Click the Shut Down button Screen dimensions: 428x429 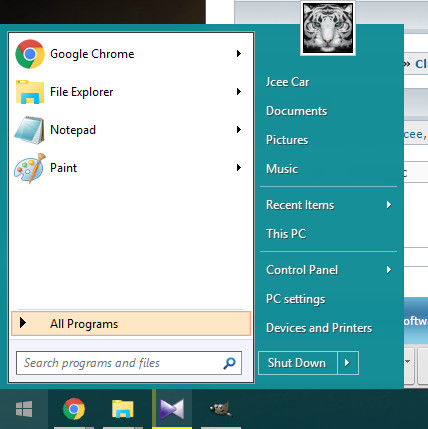[x=297, y=363]
